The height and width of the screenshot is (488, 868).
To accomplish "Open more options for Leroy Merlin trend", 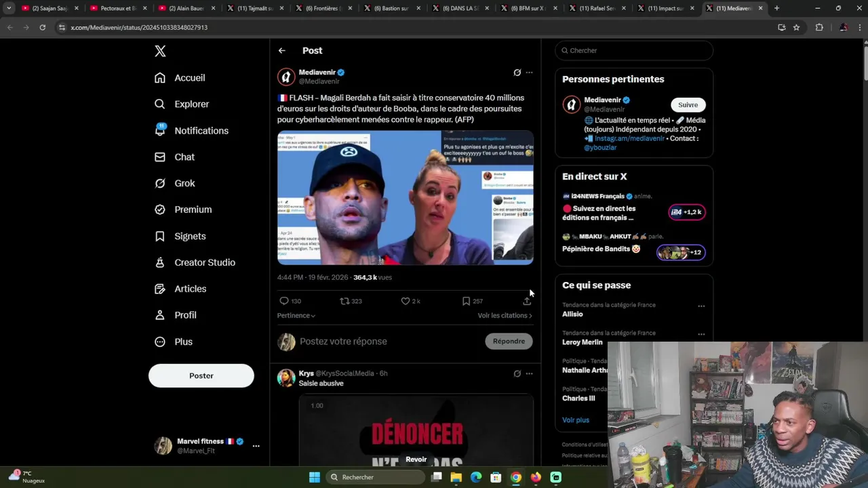I will coord(701,334).
